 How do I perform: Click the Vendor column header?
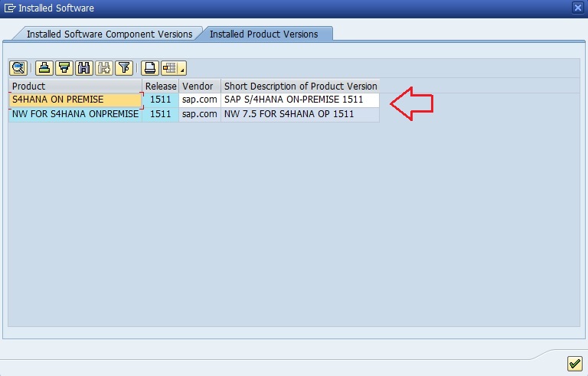tap(200, 86)
